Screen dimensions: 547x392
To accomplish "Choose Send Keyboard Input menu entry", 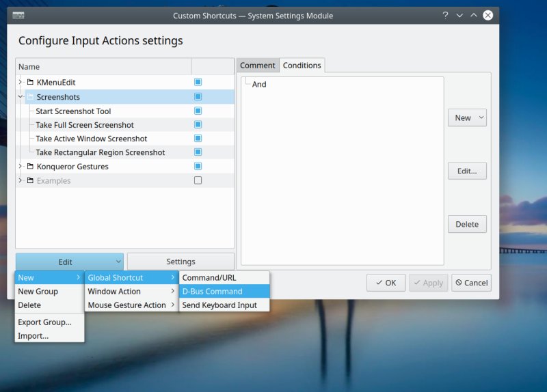I will [219, 305].
